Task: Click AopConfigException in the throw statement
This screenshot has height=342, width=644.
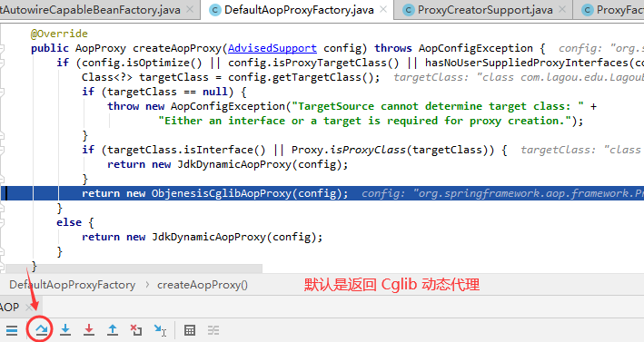Action: 228,107
